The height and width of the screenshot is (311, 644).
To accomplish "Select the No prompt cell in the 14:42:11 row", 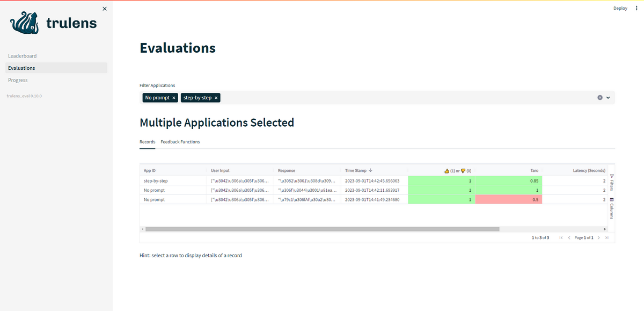I will click(x=173, y=190).
